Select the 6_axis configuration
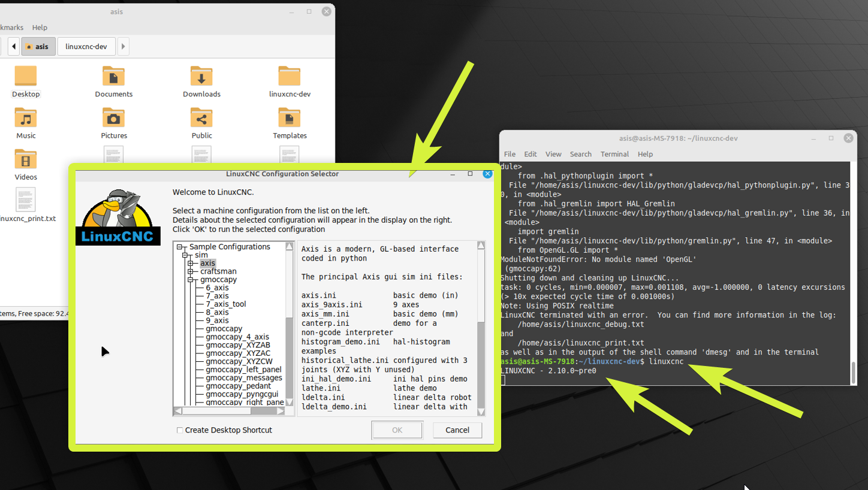868x490 pixels. pos(217,288)
